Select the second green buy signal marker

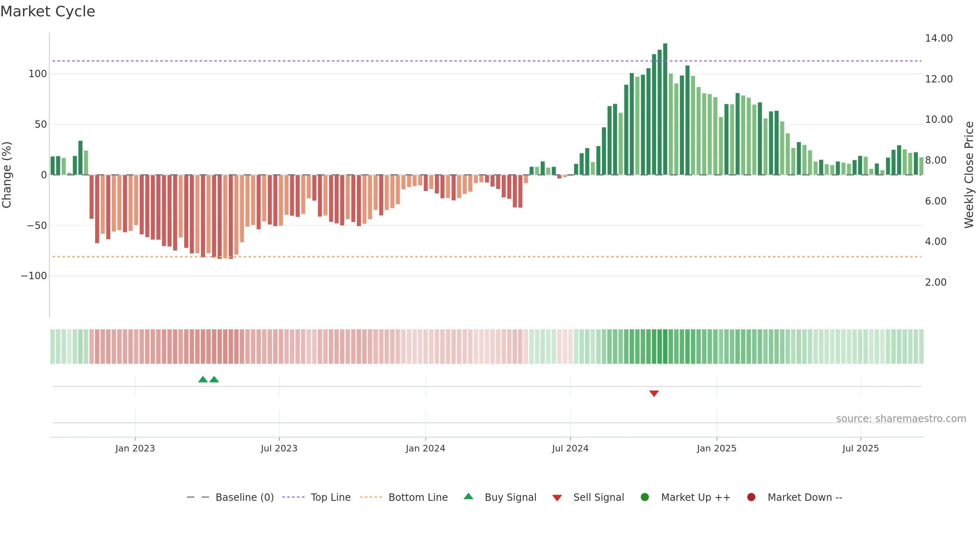coord(214,380)
